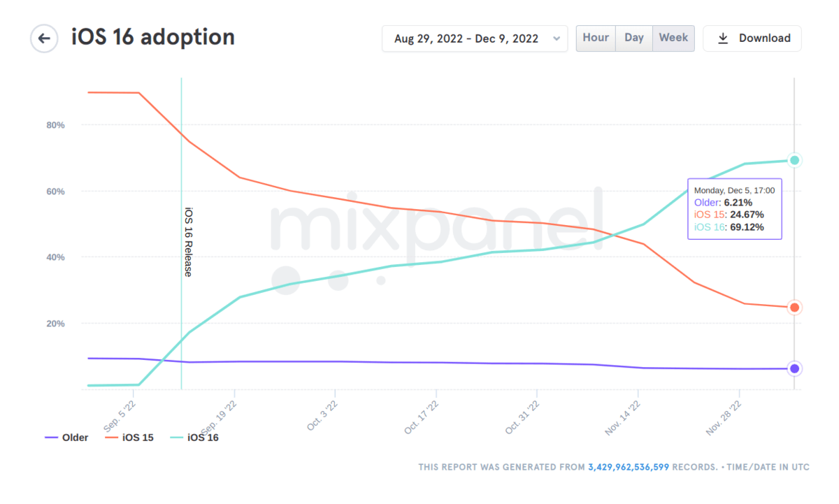This screenshot has width=839, height=504.
Task: Open the date range dropdown
Action: pos(466,38)
